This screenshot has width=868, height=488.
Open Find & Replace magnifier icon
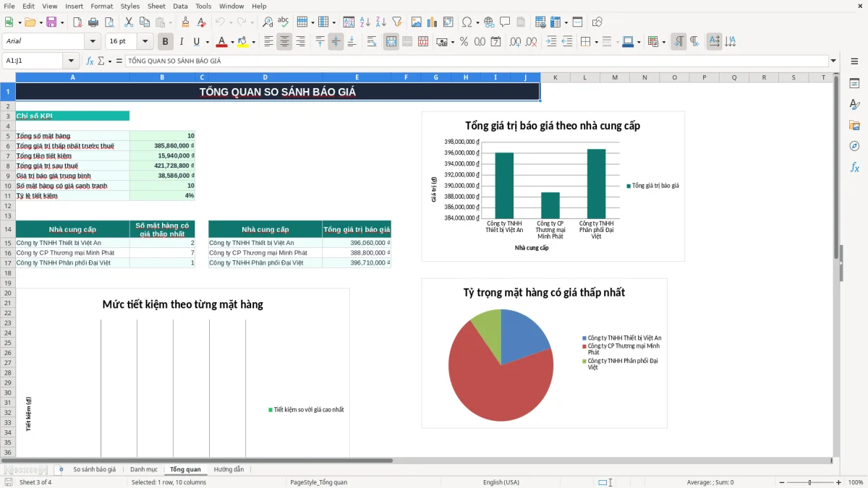268,22
